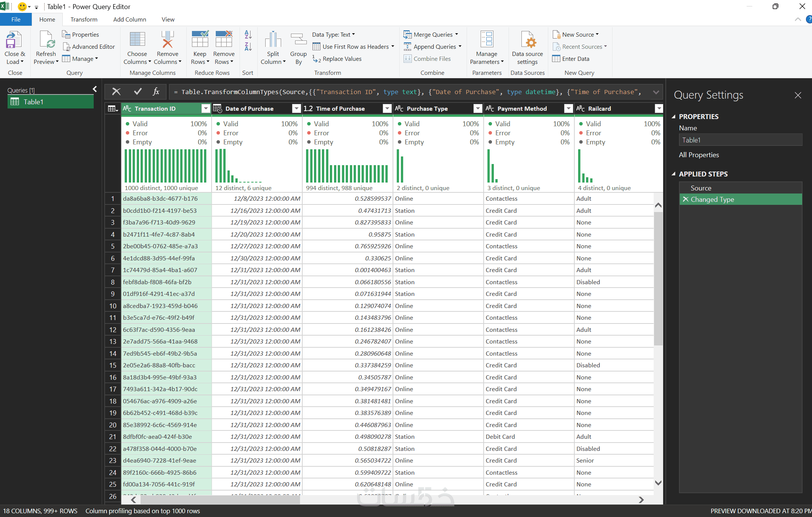Viewport: 812px width, 517px height.
Task: Click the Remove Rows icon
Action: click(224, 40)
